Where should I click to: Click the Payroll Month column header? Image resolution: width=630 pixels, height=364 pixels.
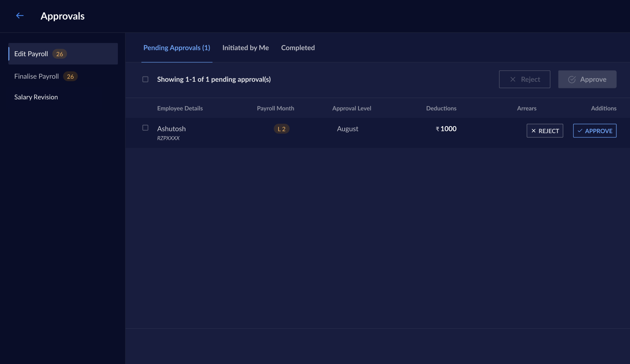(x=275, y=108)
